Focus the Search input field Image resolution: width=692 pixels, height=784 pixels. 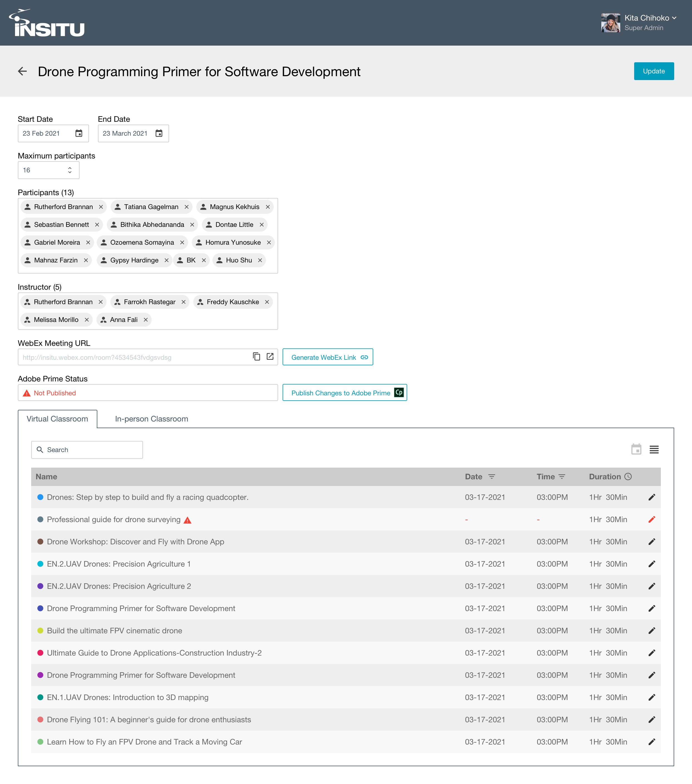(87, 450)
